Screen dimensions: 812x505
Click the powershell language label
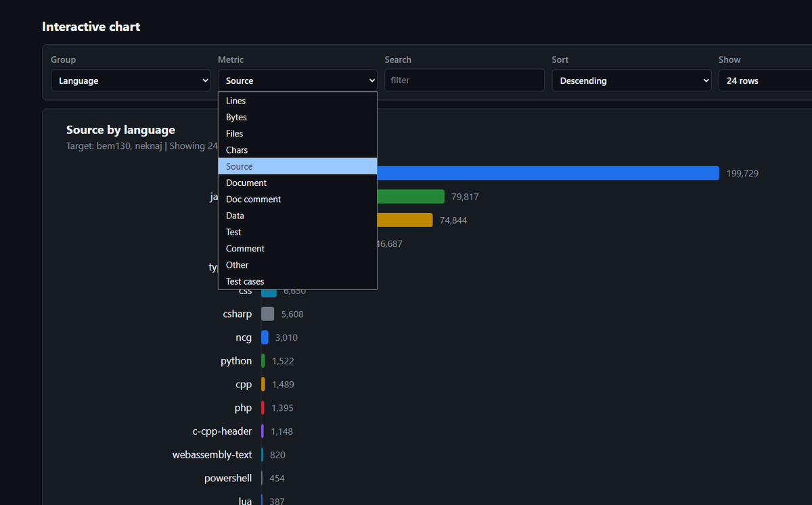228,478
